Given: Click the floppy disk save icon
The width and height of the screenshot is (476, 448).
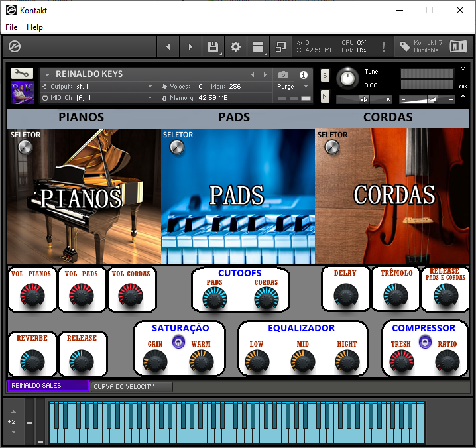Looking at the screenshot, I should point(213,46).
